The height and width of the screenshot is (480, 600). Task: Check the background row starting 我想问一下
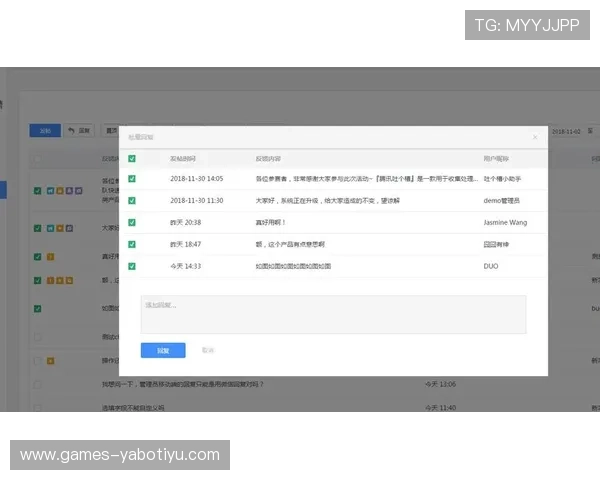(38, 385)
